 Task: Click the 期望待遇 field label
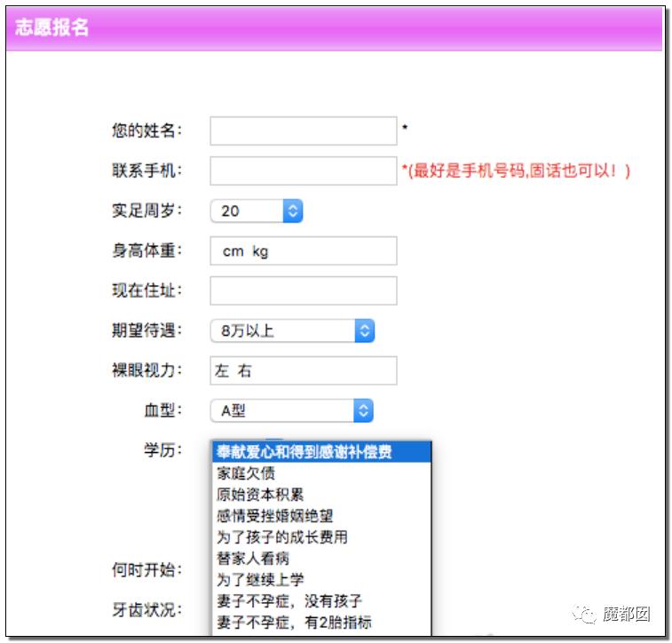click(147, 330)
